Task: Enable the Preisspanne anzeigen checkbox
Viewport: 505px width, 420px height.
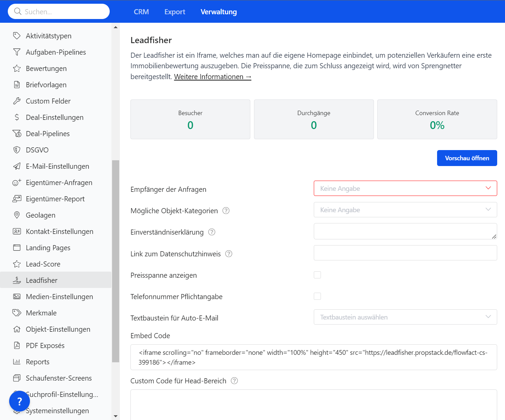Action: click(x=317, y=275)
